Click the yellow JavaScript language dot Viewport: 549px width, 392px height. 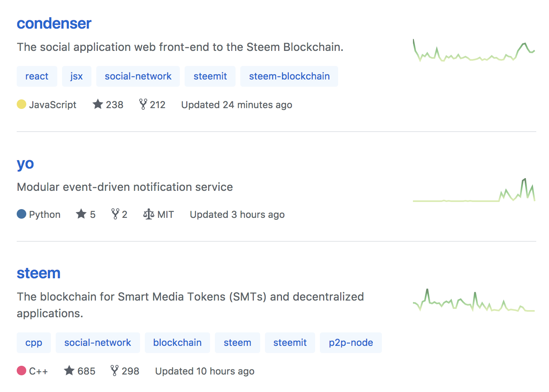21,104
